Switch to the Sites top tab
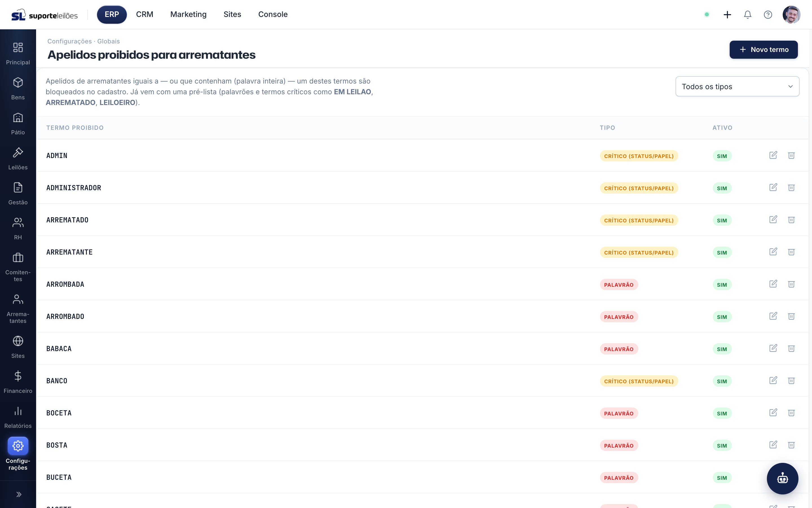 pos(232,14)
